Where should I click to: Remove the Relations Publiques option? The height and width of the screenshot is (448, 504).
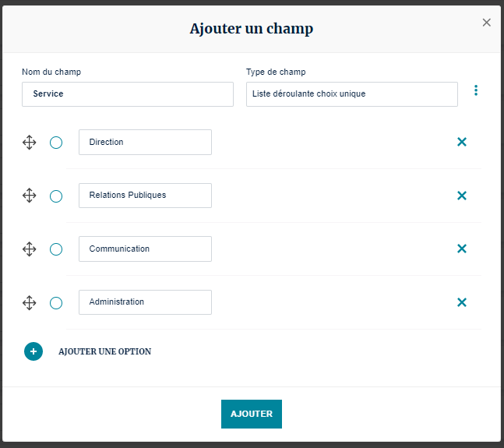[461, 196]
